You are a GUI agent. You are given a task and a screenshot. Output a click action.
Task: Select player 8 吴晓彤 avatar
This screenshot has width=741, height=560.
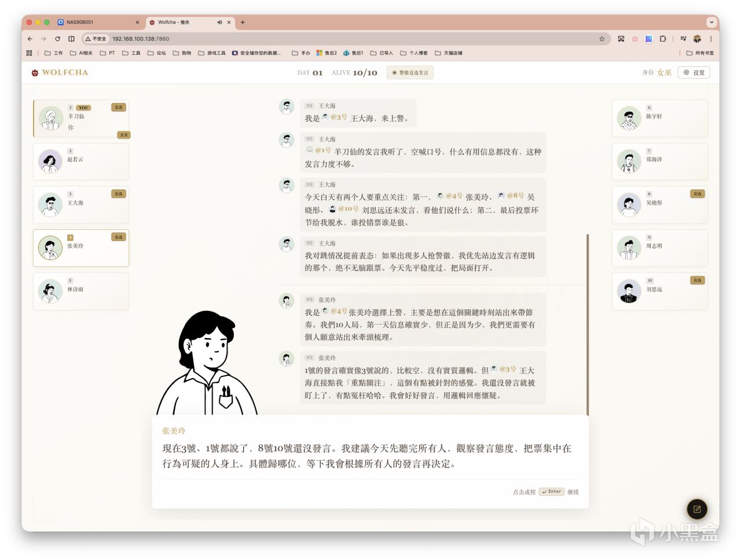pyautogui.click(x=629, y=204)
